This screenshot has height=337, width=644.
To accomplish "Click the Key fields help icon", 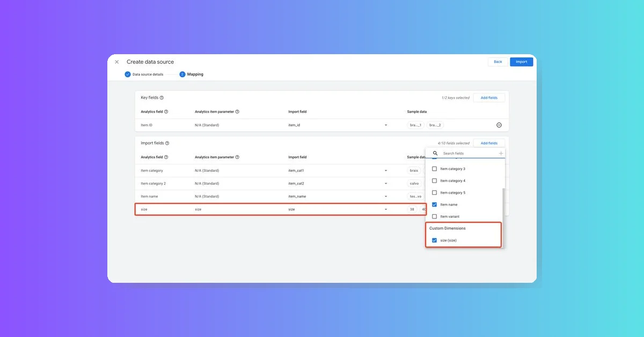I will pos(162,98).
